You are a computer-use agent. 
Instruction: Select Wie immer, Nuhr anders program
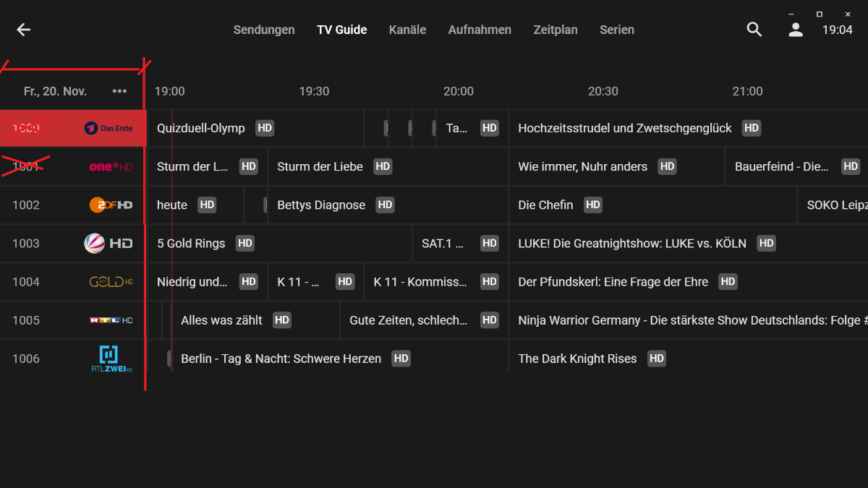(616, 166)
